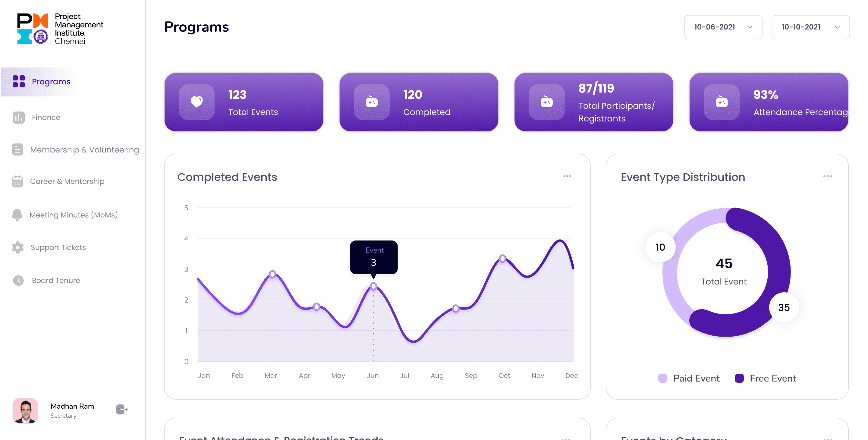
Task: Click the heart icon on Total Events card
Action: click(197, 102)
